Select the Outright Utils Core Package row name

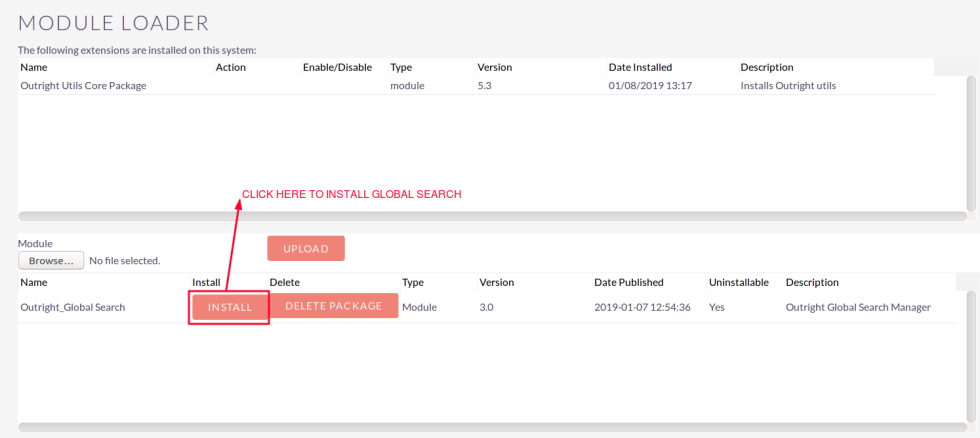83,86
